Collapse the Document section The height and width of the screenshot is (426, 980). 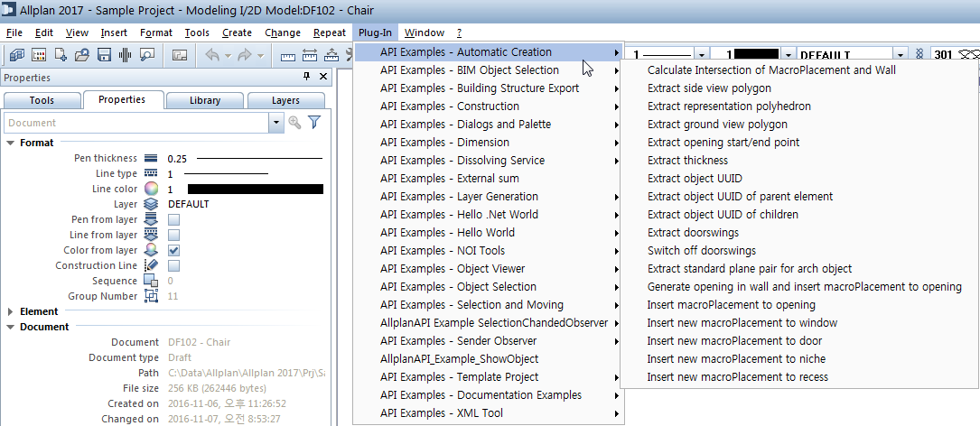[x=11, y=327]
